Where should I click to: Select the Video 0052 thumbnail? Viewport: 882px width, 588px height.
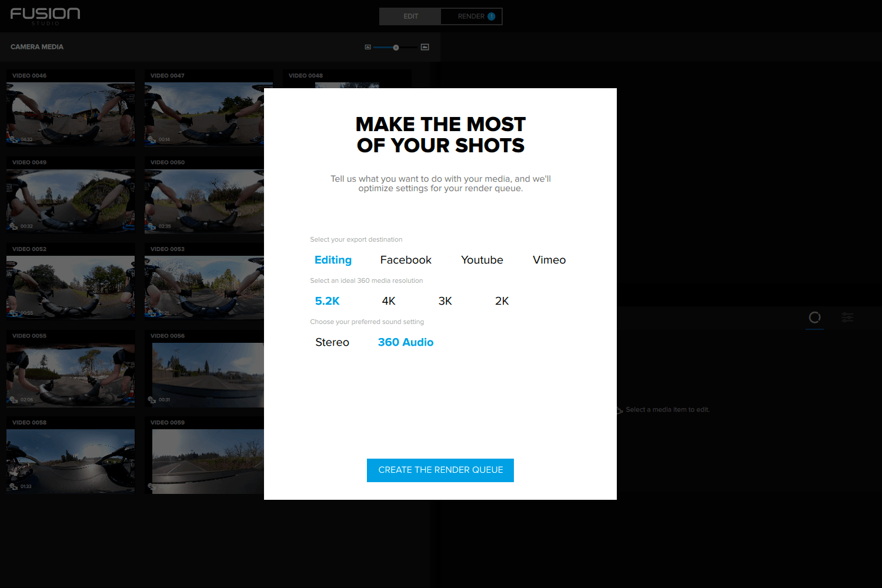[x=71, y=287]
